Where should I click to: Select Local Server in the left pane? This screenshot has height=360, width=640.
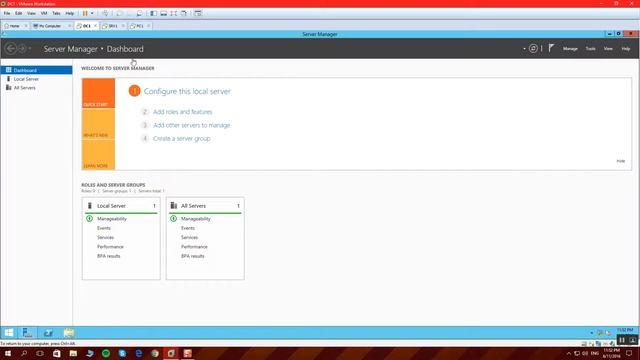coord(36,79)
